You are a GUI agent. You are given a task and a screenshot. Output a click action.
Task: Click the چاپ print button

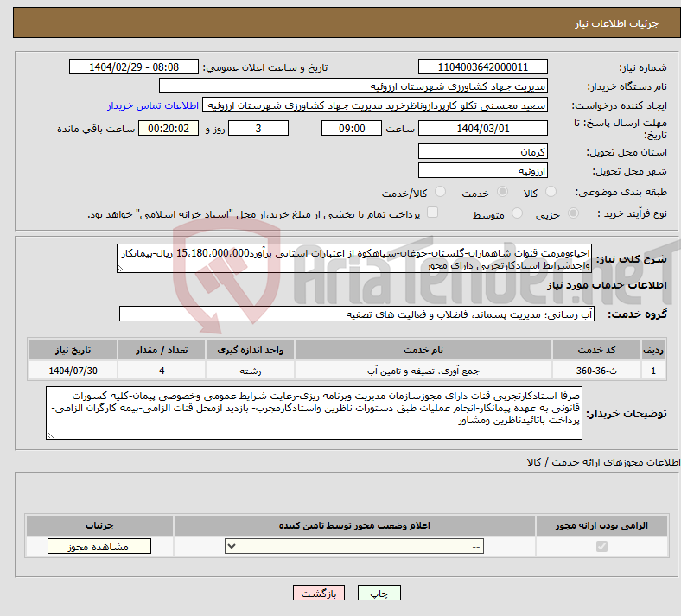point(379,593)
